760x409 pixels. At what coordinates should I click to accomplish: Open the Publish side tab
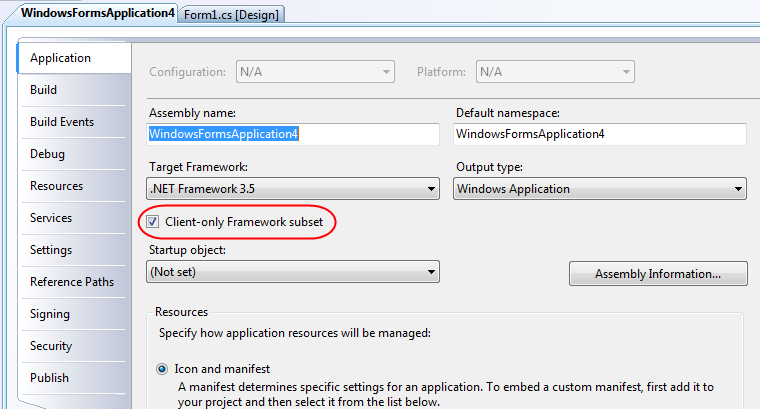(x=74, y=378)
